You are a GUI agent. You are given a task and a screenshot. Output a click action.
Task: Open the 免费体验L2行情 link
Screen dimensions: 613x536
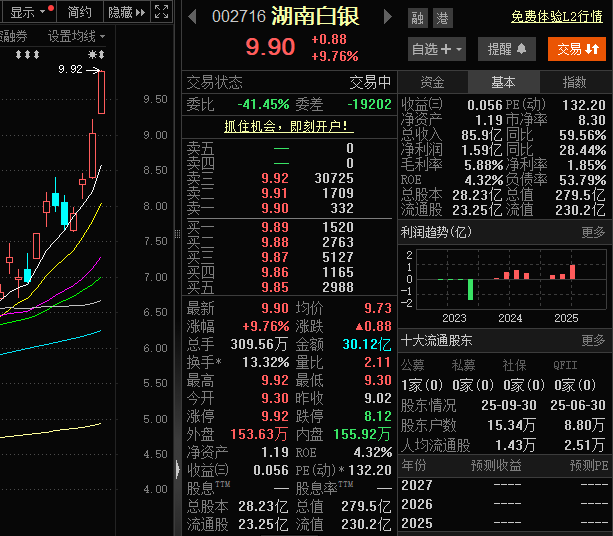click(557, 17)
